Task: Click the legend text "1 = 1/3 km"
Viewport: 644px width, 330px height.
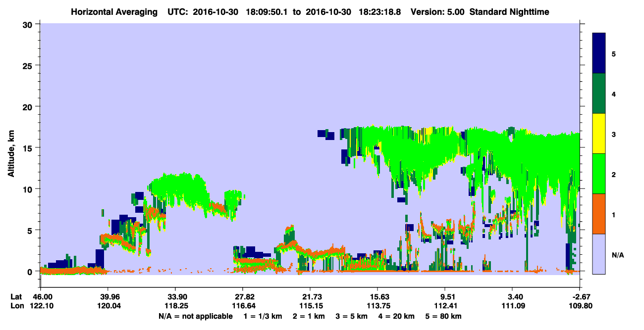Action: (x=263, y=316)
